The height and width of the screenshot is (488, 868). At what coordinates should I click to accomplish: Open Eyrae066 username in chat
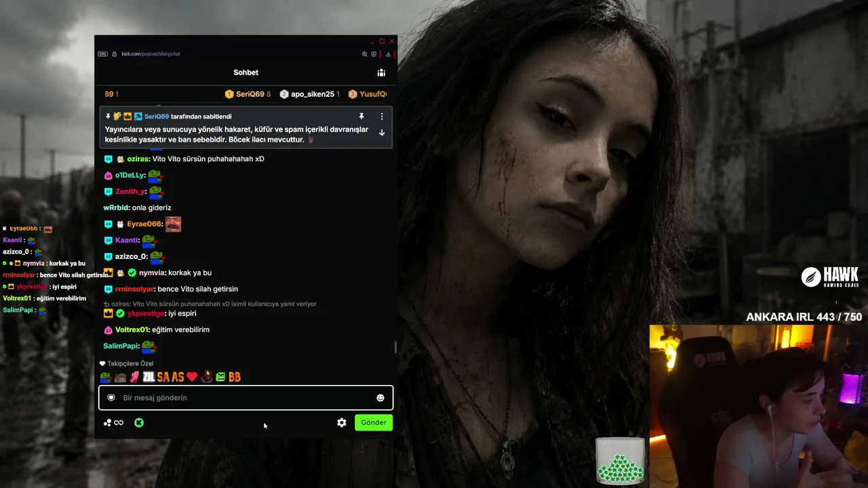(x=144, y=224)
